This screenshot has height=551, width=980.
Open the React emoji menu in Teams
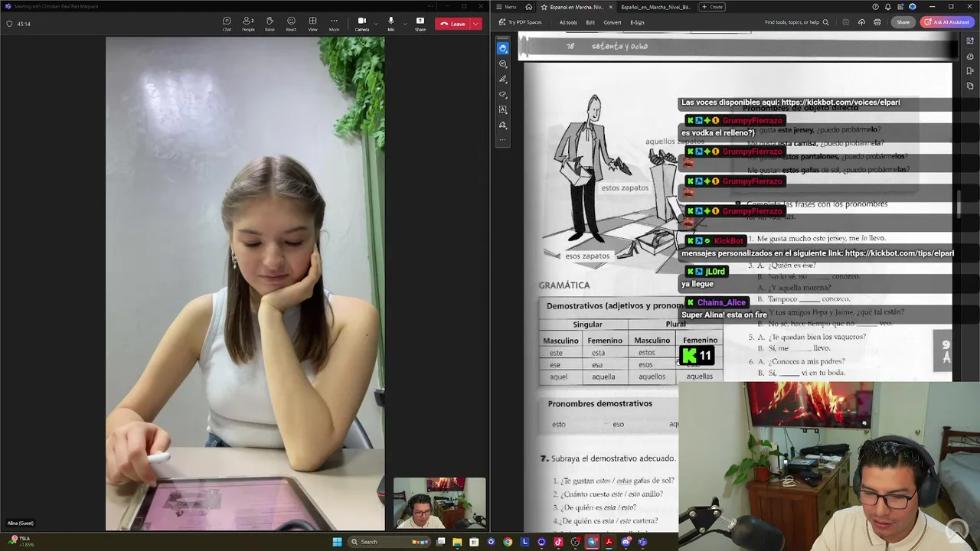coord(291,24)
